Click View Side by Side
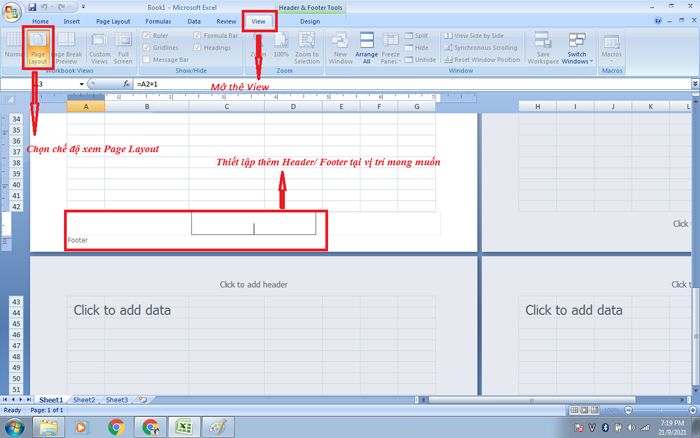Image resolution: width=700 pixels, height=438 pixels. pos(474,36)
